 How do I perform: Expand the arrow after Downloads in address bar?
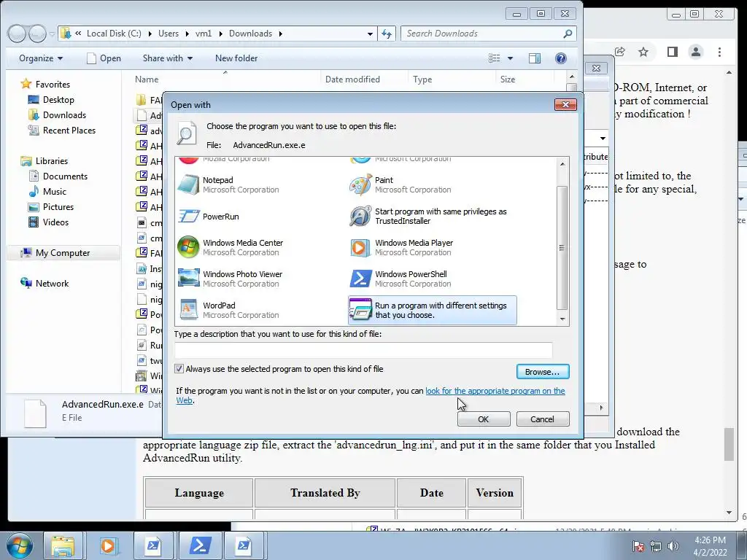281,34
